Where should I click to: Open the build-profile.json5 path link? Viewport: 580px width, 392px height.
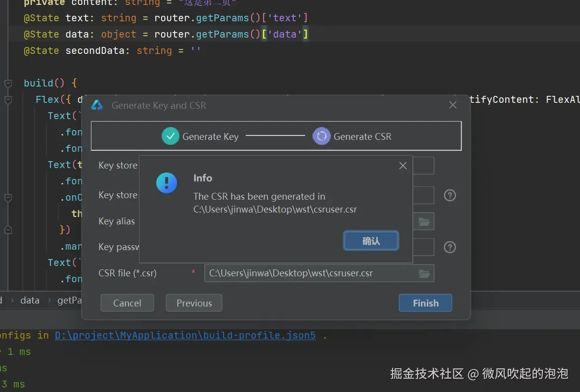185,336
